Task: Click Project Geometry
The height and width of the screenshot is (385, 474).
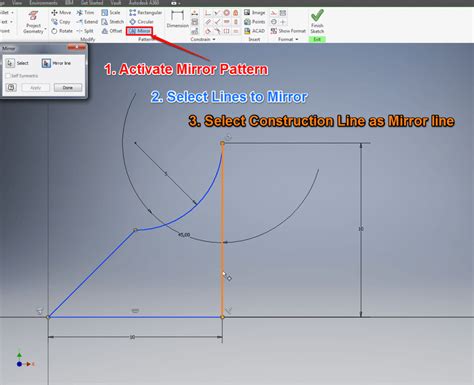Action: point(33,21)
